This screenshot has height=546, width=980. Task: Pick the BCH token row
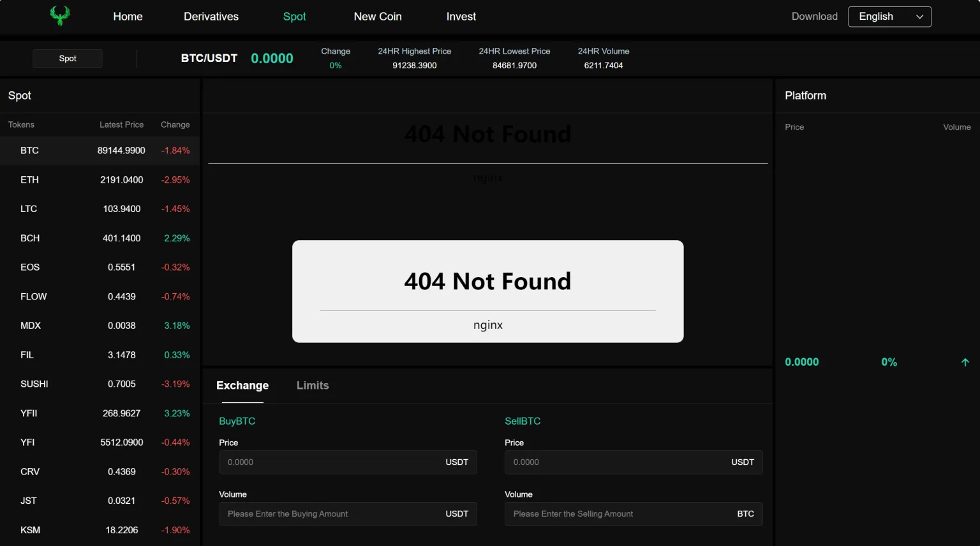[100, 238]
